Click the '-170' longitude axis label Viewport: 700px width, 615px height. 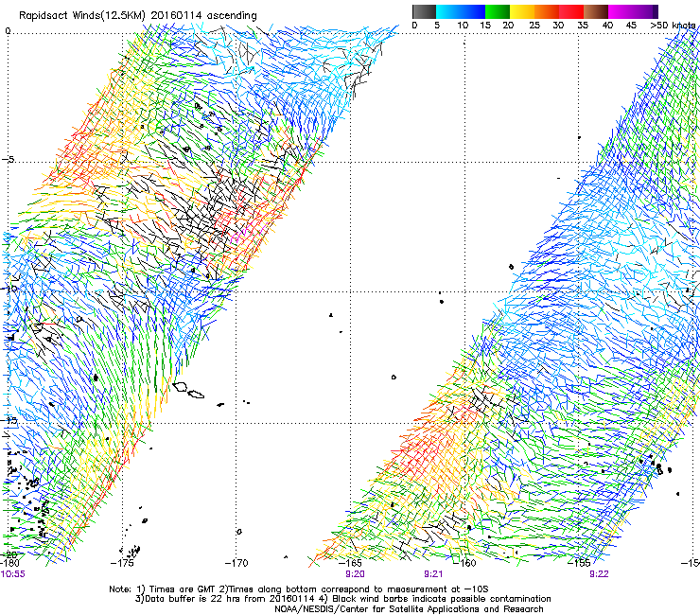coord(236,563)
